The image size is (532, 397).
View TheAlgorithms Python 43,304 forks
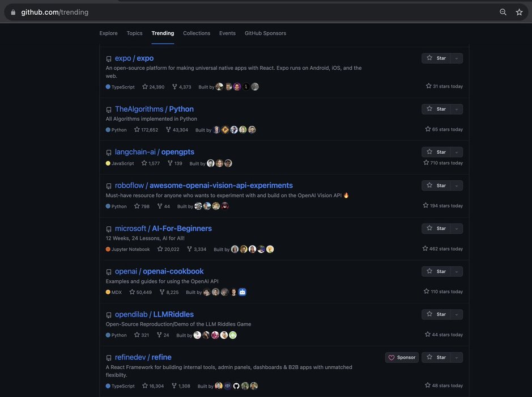(x=177, y=130)
